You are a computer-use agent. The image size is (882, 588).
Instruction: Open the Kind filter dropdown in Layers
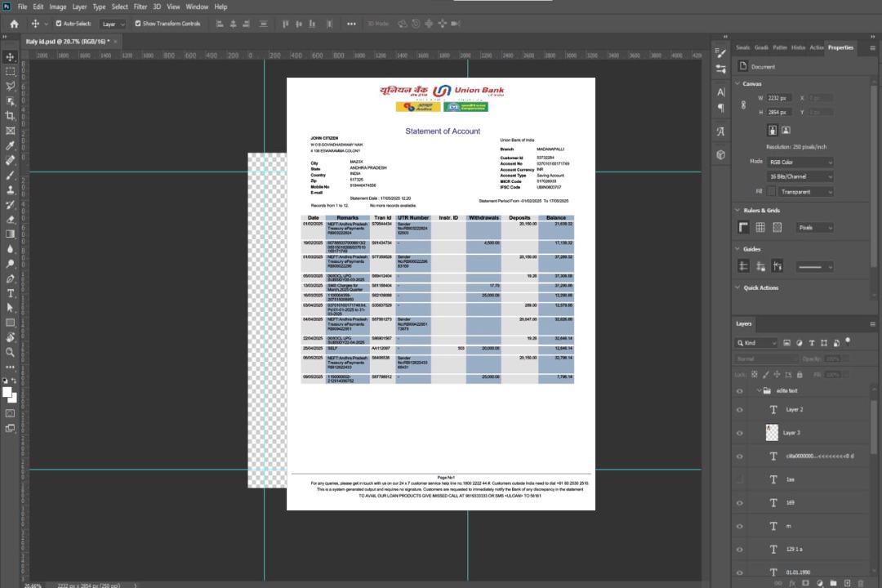tap(756, 343)
